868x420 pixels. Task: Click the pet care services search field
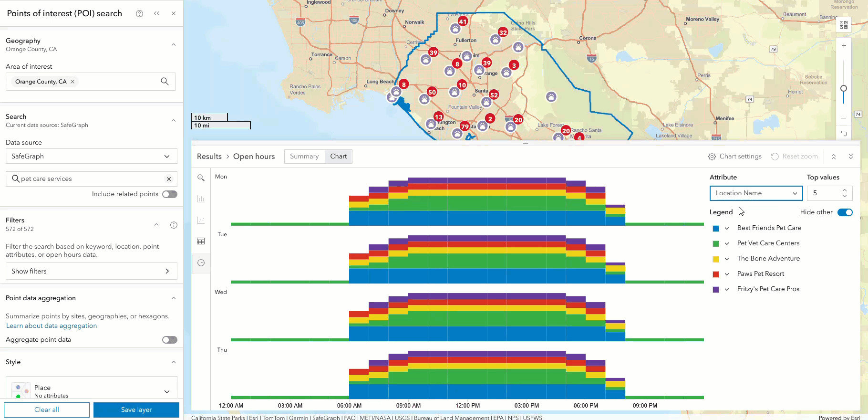coord(91,179)
